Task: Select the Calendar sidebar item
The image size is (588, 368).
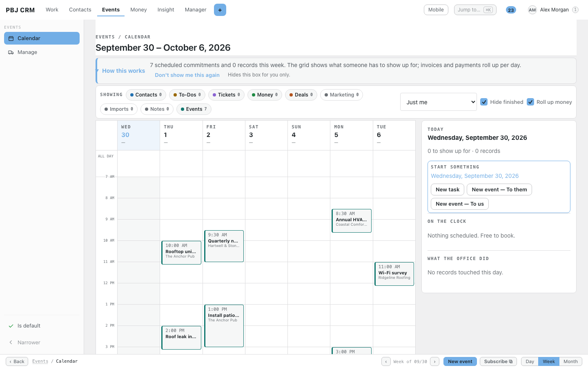Action: 42,38
